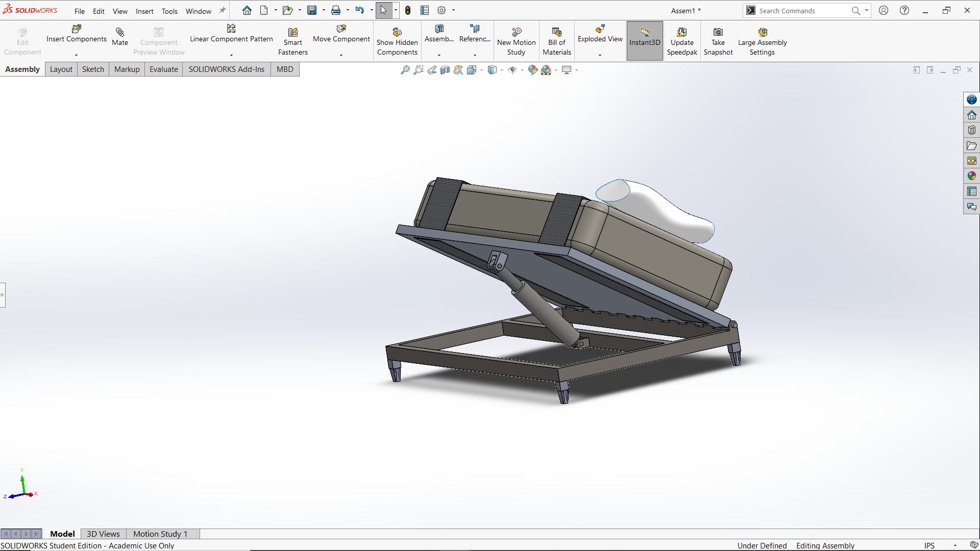Image resolution: width=980 pixels, height=551 pixels.
Task: Toggle Section View in heads-up toolbar
Action: (445, 70)
